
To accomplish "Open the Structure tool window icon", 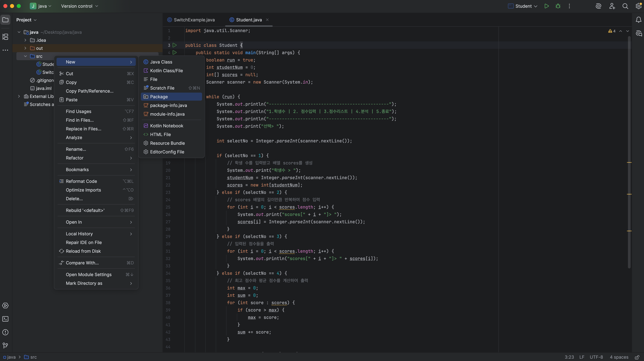I will (x=5, y=37).
